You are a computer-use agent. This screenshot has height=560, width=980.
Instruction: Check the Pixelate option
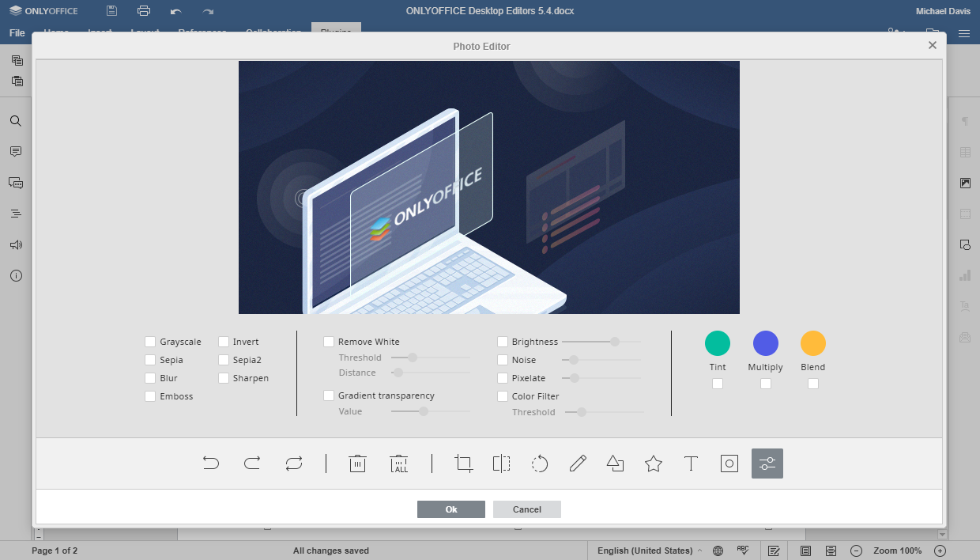[503, 378]
